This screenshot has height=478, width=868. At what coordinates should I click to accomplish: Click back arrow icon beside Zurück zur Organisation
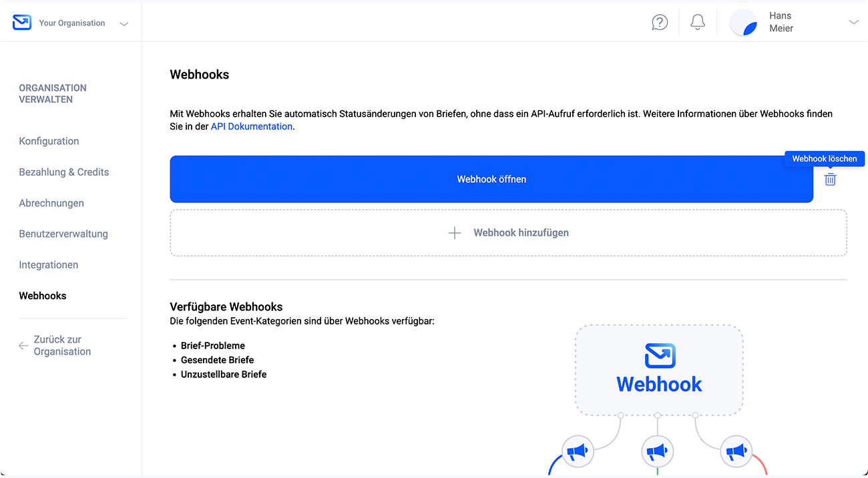point(23,346)
